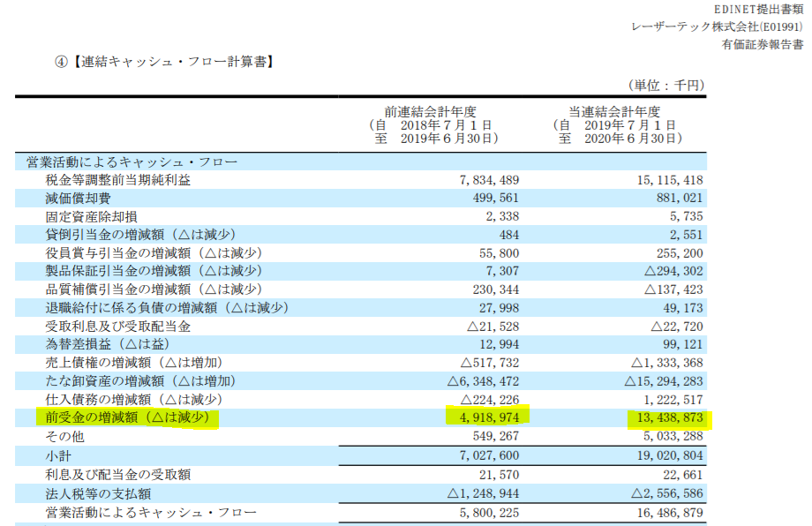Click the 減価償却費 row label
The image size is (812, 526).
[x=80, y=199]
